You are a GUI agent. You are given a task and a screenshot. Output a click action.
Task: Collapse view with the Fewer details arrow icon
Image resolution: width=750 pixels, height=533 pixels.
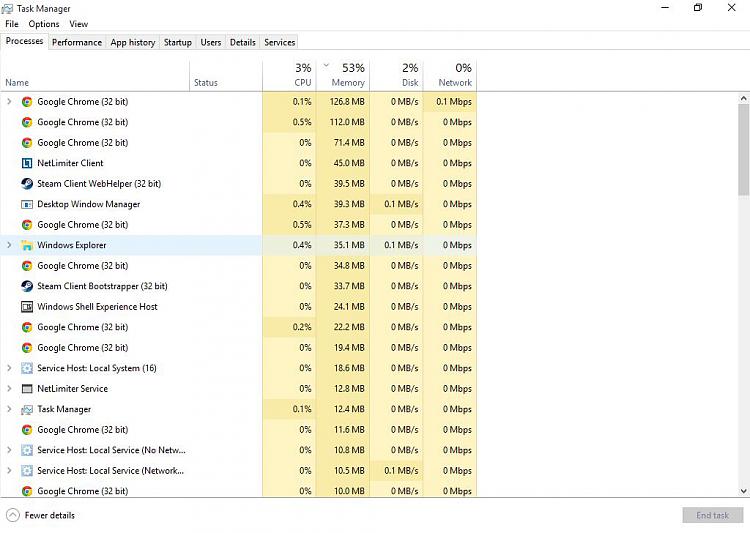13,515
